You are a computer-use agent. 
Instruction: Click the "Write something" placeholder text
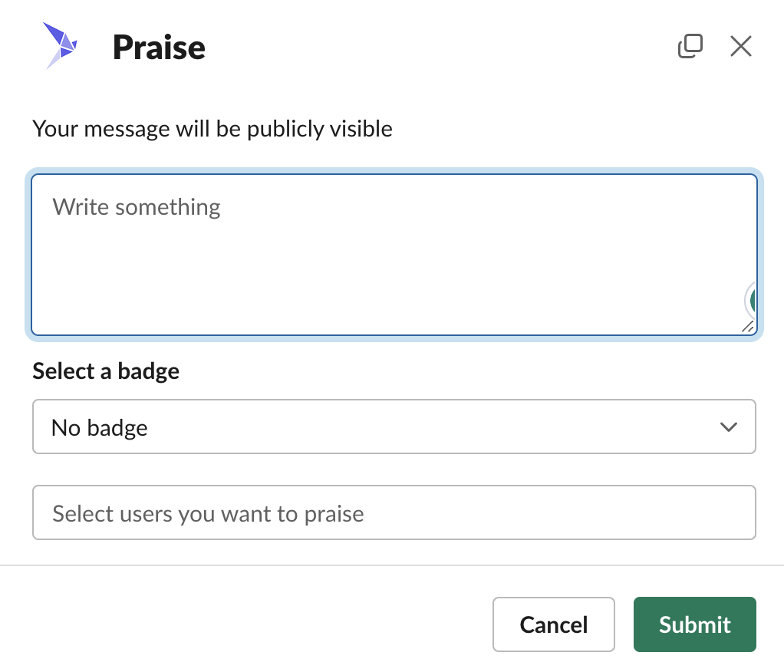point(137,207)
